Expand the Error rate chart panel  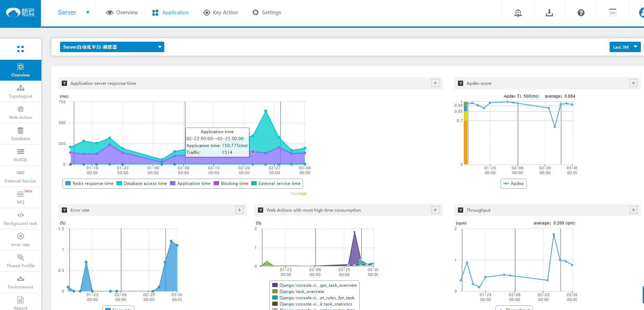pos(240,210)
